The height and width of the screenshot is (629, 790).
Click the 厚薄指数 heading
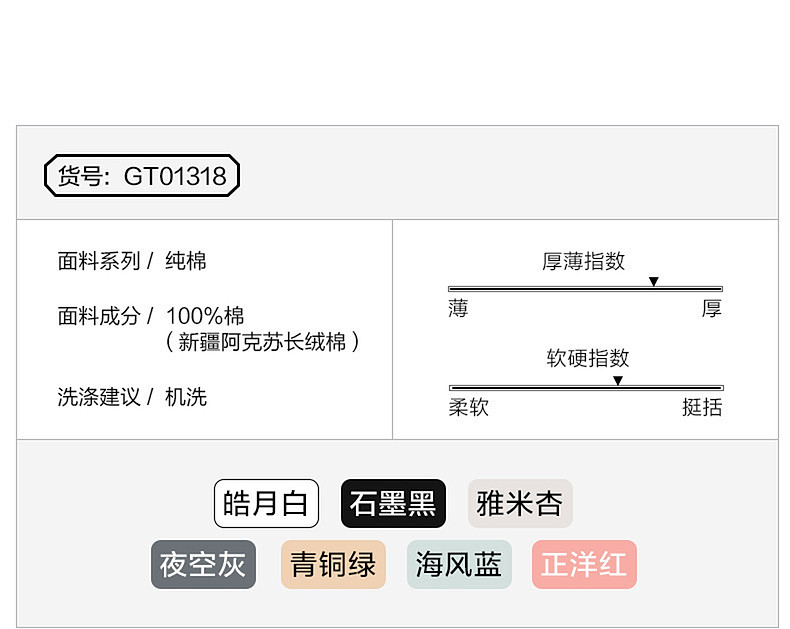tap(584, 261)
